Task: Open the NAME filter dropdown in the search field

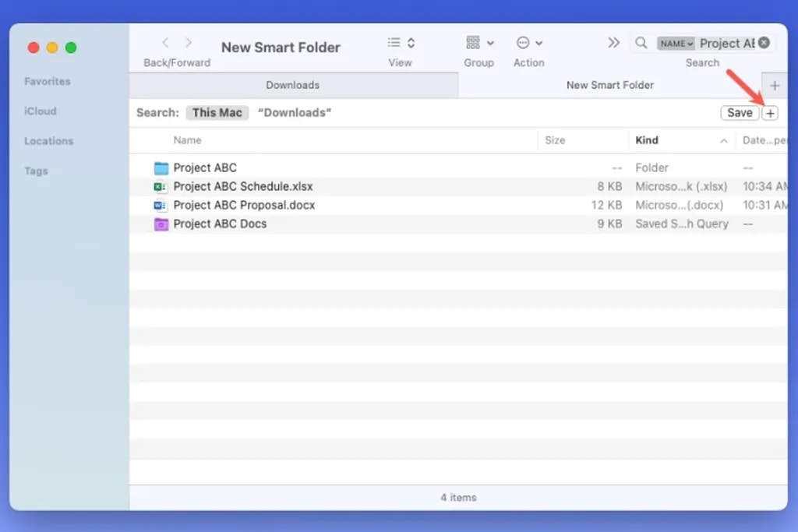Action: [x=675, y=43]
